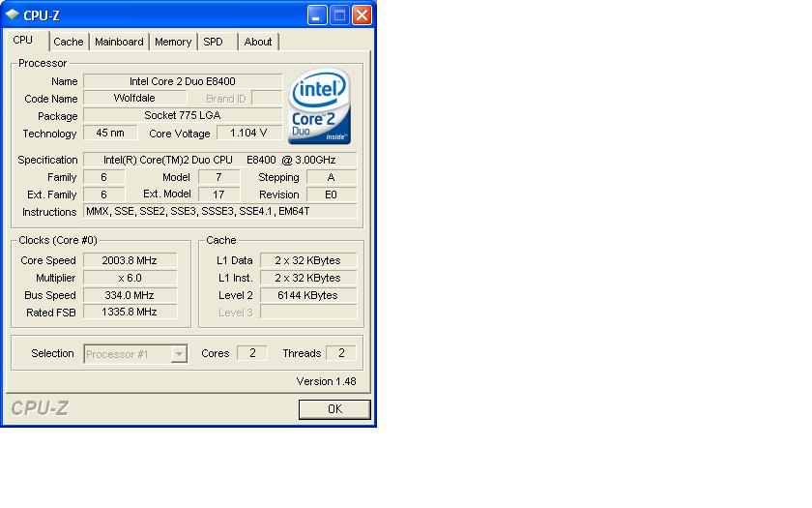812x508 pixels.
Task: Click the Cores value 2
Action: pos(252,353)
